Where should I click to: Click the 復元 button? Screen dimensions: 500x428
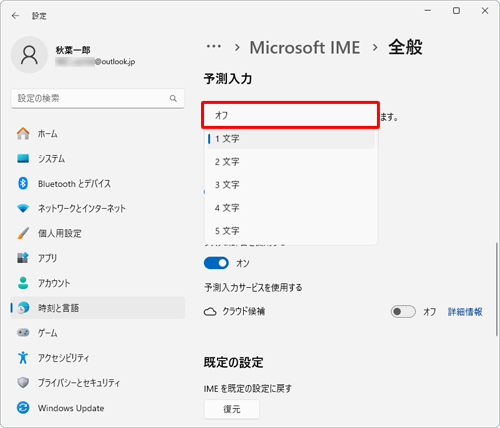coord(232,409)
